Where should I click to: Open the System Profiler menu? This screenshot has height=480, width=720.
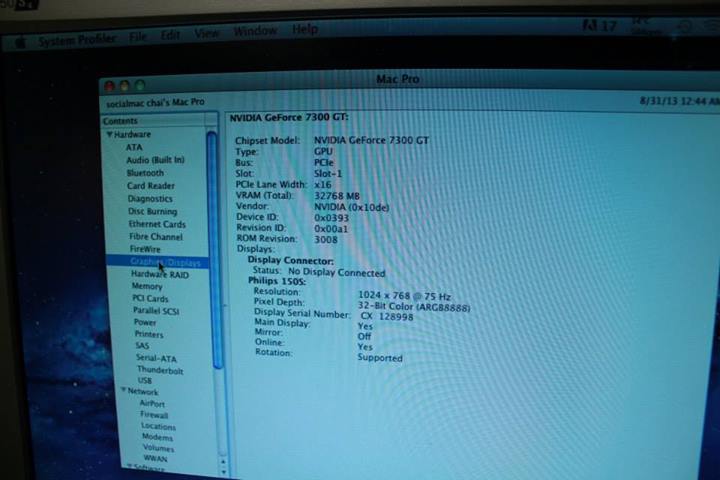pyautogui.click(x=76, y=41)
